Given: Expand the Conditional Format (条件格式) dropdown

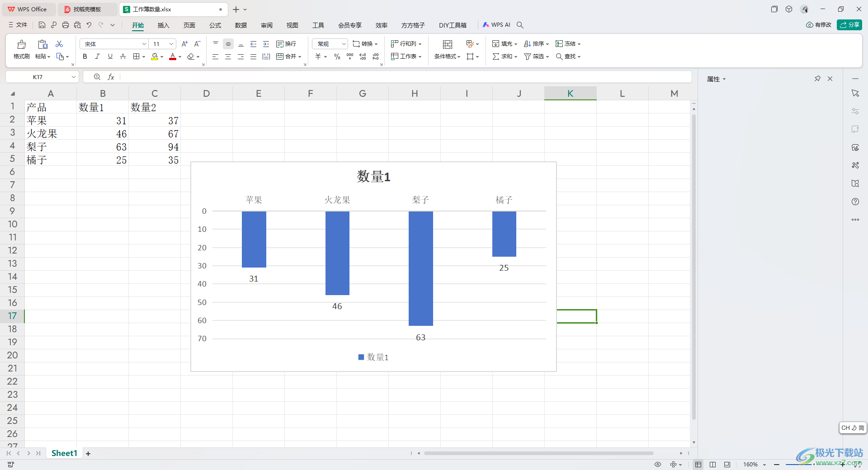Looking at the screenshot, I should click(459, 57).
